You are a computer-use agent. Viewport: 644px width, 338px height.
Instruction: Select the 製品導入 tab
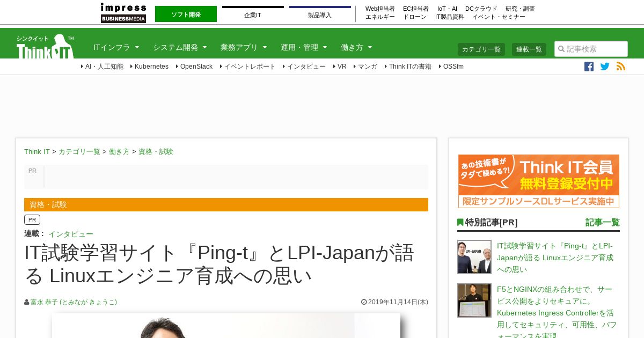click(320, 14)
